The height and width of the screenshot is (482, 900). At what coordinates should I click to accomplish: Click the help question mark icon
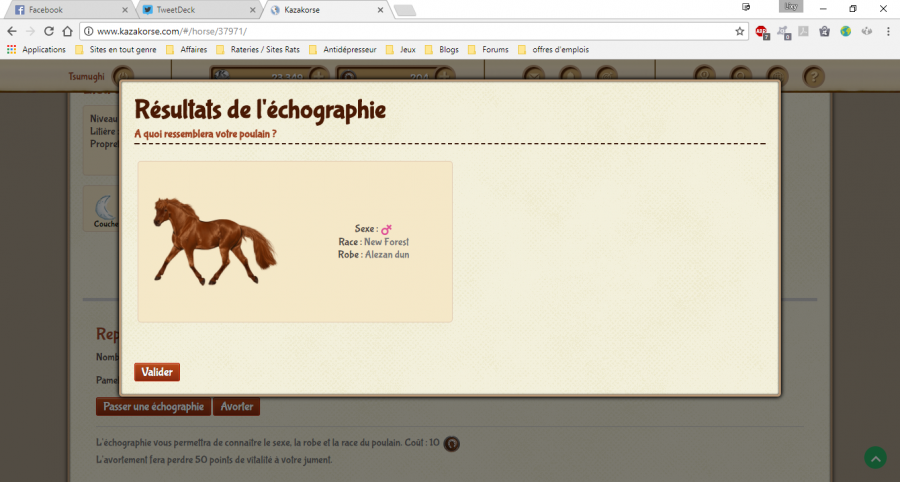point(814,76)
